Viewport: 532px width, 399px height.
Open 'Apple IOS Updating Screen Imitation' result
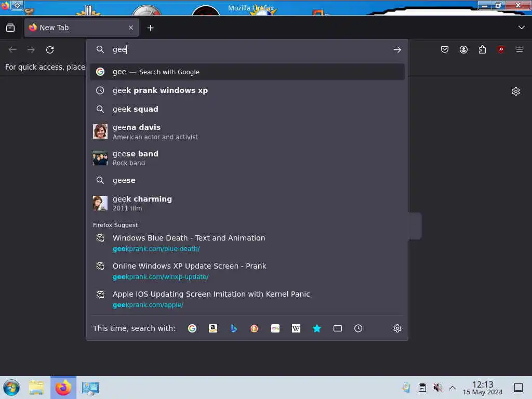pyautogui.click(x=247, y=299)
